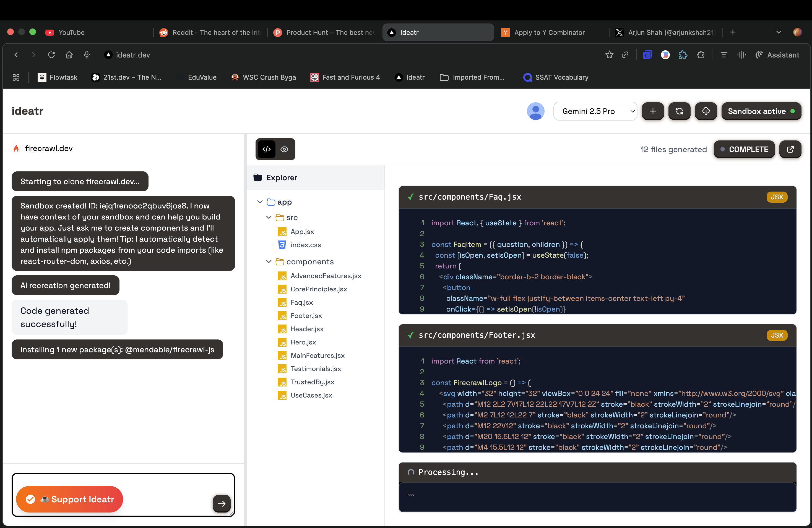
Task: Open preview in new window icon
Action: [x=790, y=149]
